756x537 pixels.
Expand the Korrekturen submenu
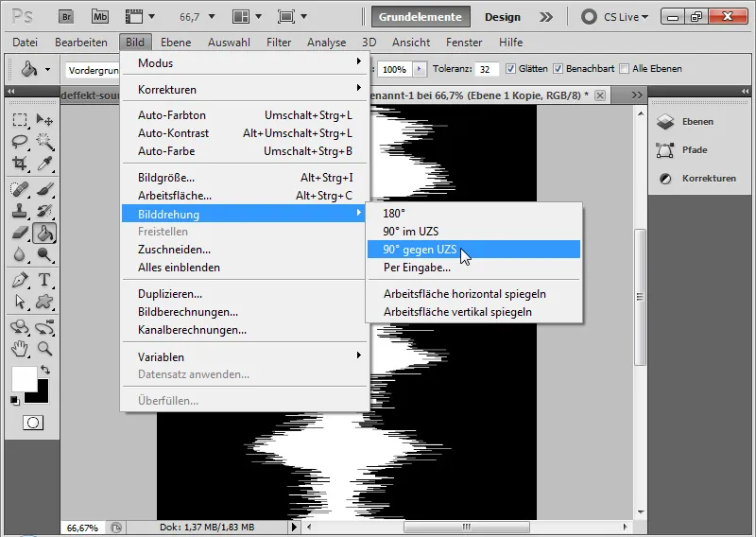pos(245,89)
